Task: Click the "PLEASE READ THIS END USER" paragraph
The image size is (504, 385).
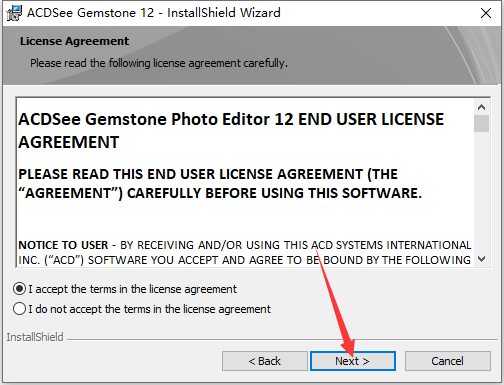Action: [x=220, y=184]
